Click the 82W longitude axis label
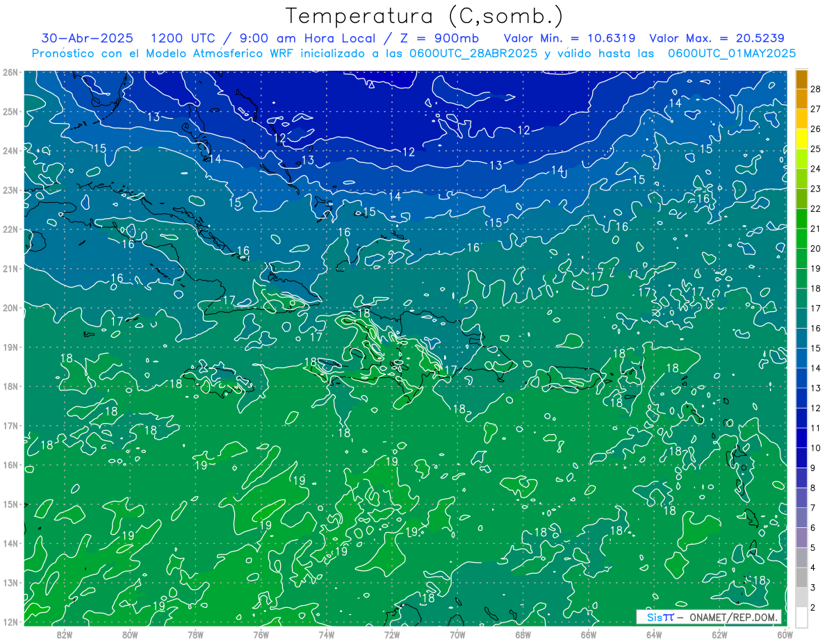Screen dimensions: 834x644 click(65, 634)
